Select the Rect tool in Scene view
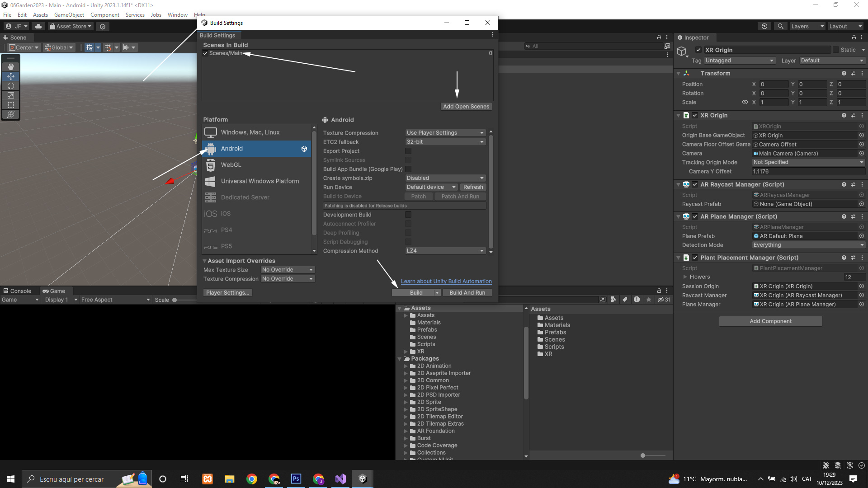The width and height of the screenshot is (868, 488). [11, 105]
